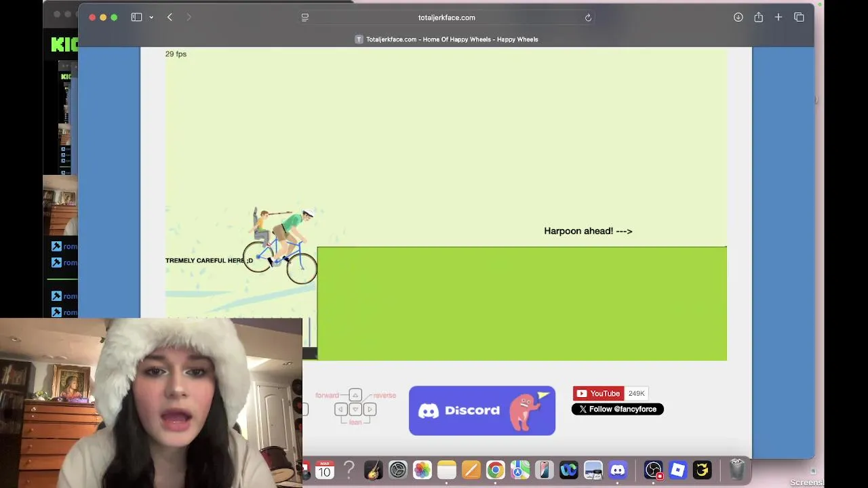Select the Totaljerkface.com Happy Wheels tab
This screenshot has height=488, width=868.
(x=446, y=39)
